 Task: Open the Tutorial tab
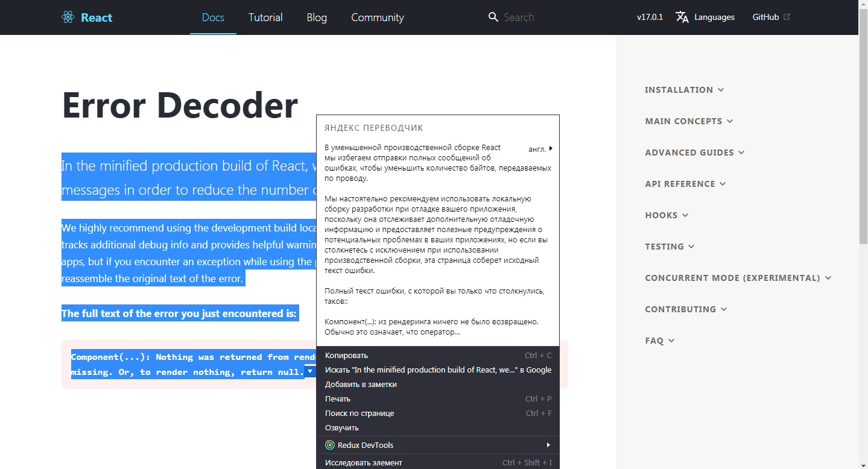coord(265,17)
